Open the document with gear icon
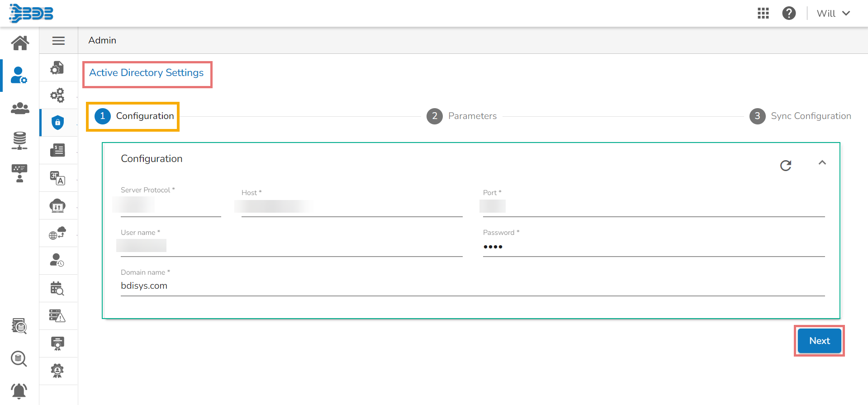The width and height of the screenshot is (868, 405). [x=57, y=68]
